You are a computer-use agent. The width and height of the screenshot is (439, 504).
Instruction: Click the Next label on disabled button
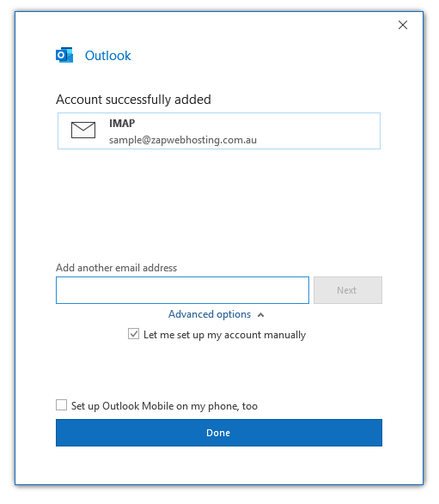coord(346,290)
